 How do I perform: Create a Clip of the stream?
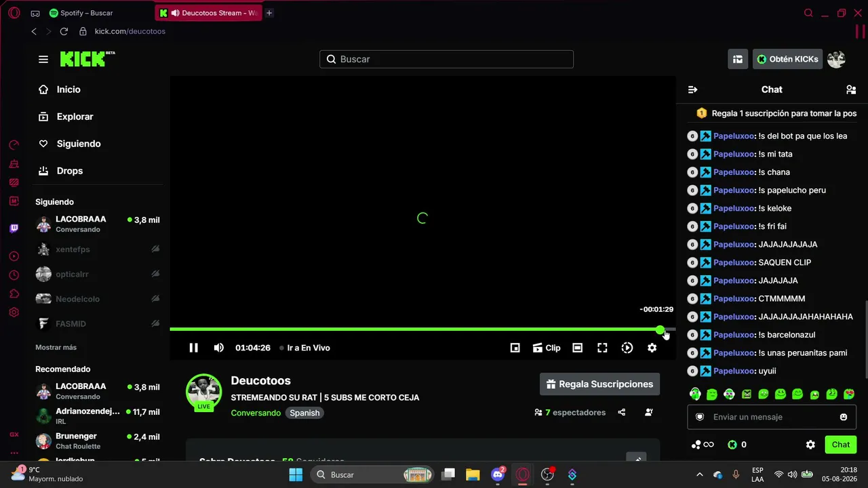coord(547,348)
